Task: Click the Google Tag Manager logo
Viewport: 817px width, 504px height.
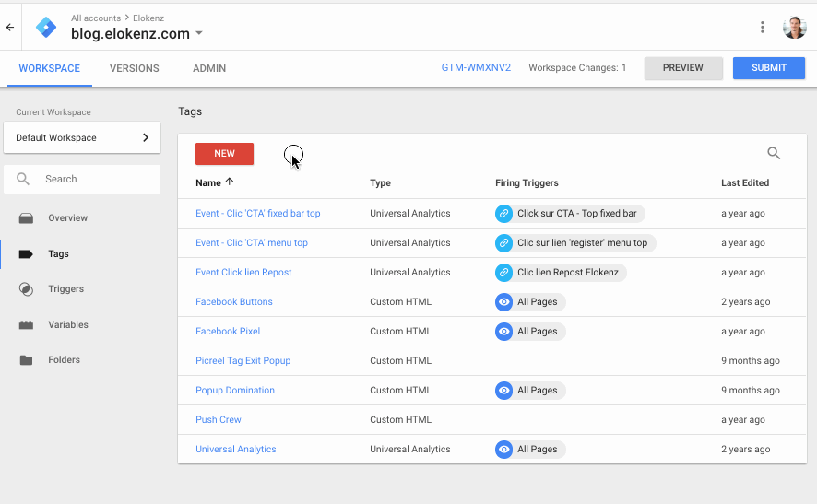Action: [46, 27]
